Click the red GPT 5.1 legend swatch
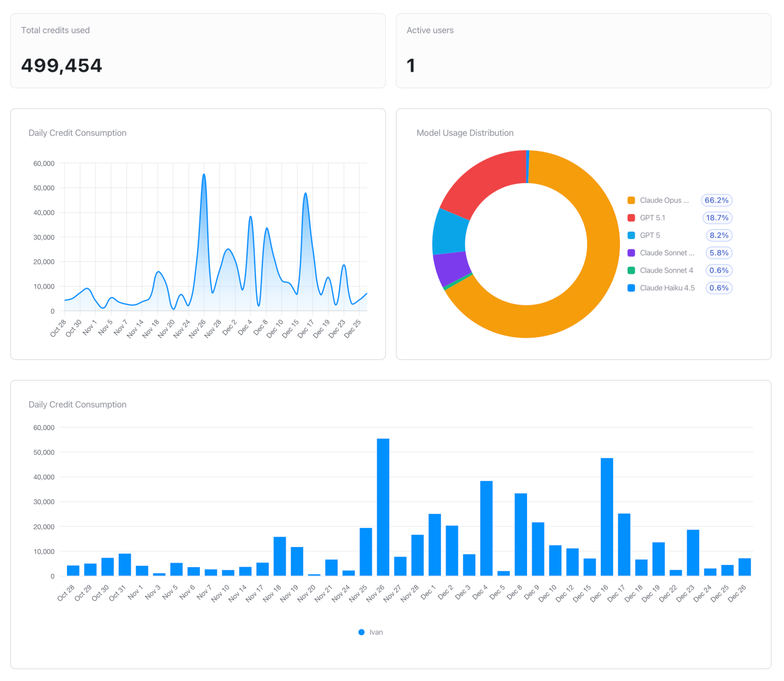The image size is (784, 681). [631, 218]
